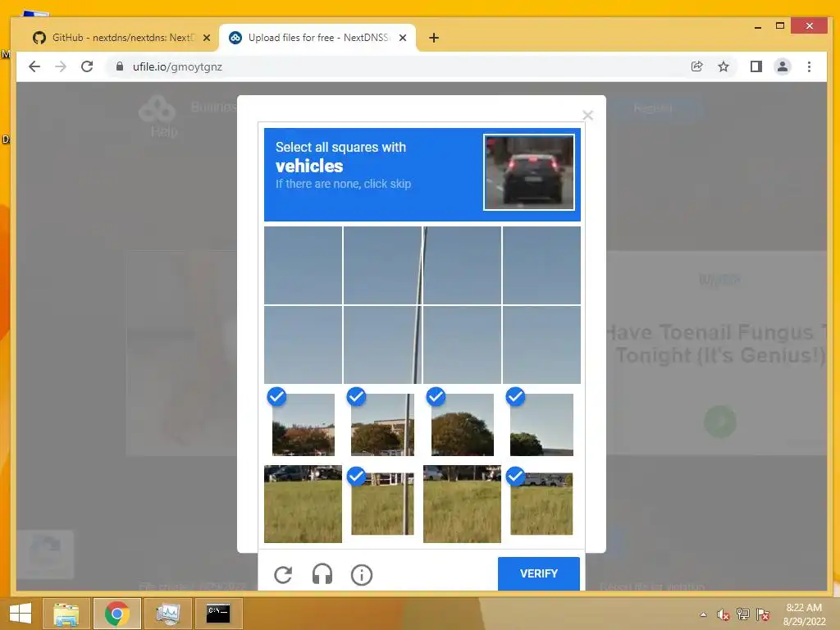
Task: Open the system monitor taskbar icon
Action: click(167, 614)
